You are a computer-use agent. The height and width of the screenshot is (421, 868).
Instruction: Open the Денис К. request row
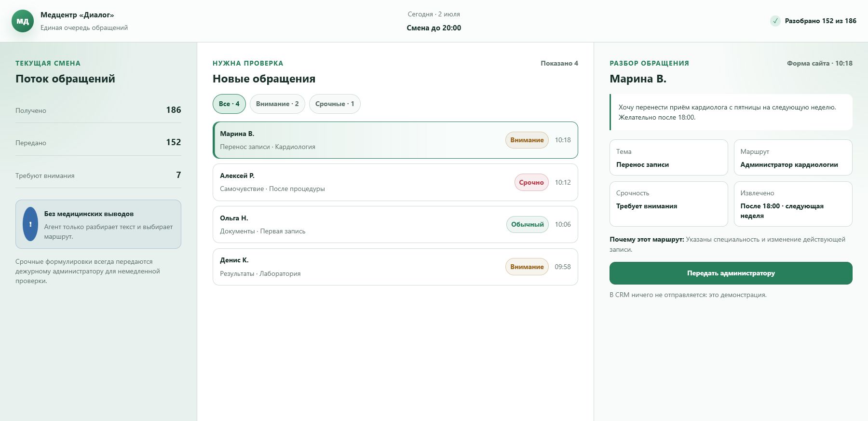[395, 267]
